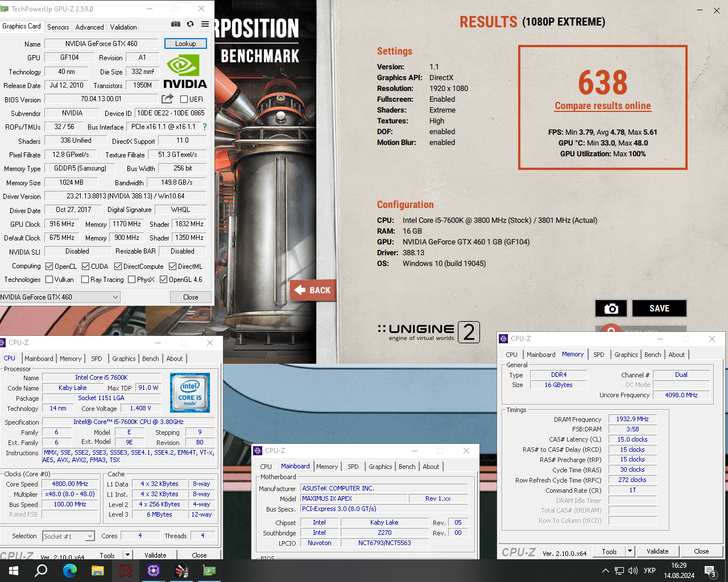Click the УКР language indicator
728x582 pixels.
[x=650, y=571]
